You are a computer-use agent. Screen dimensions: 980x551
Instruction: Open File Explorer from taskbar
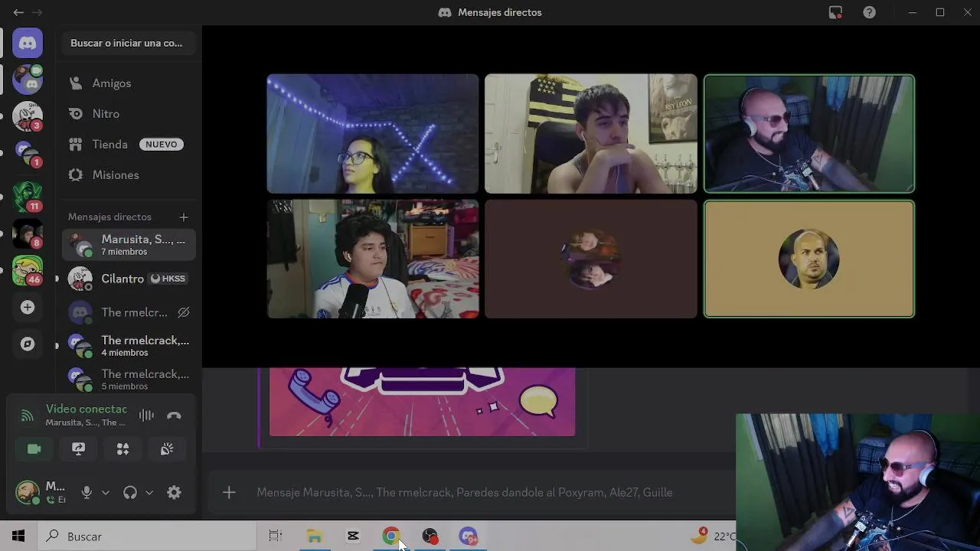(315, 536)
